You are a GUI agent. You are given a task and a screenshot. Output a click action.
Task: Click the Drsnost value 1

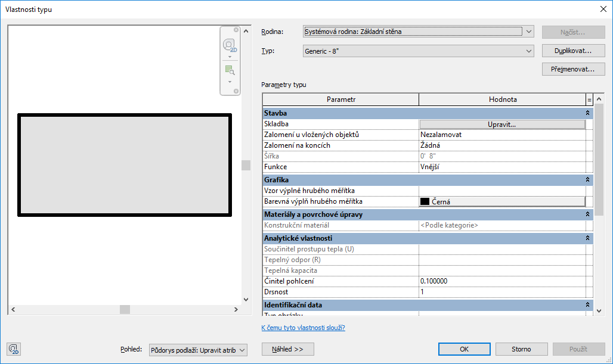pyautogui.click(x=502, y=292)
